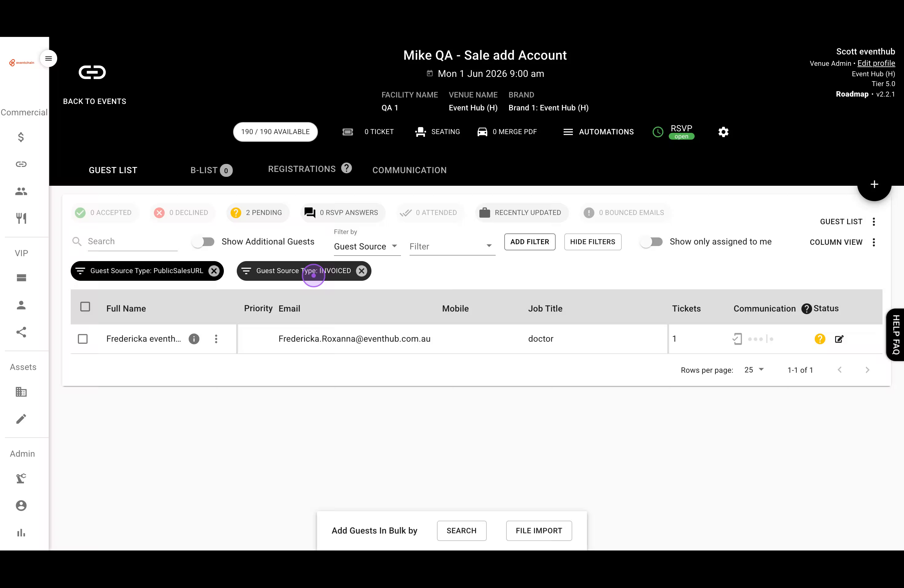Open the Edit profile link

(x=876, y=63)
